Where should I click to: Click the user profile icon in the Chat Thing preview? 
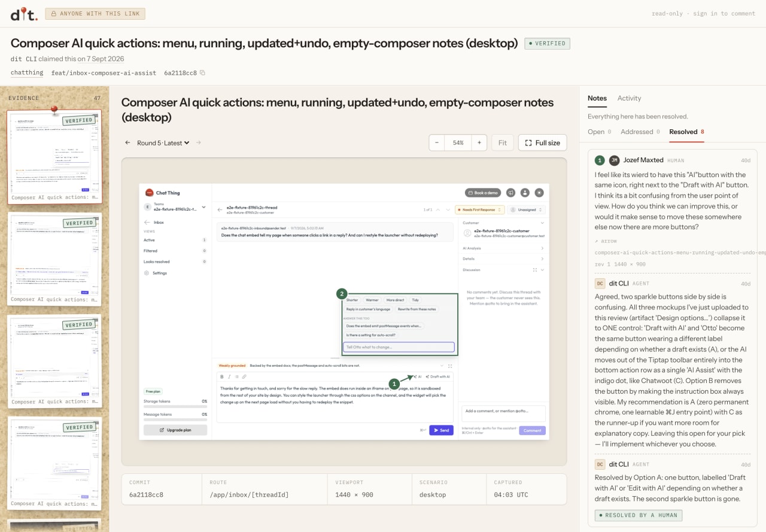tap(525, 193)
